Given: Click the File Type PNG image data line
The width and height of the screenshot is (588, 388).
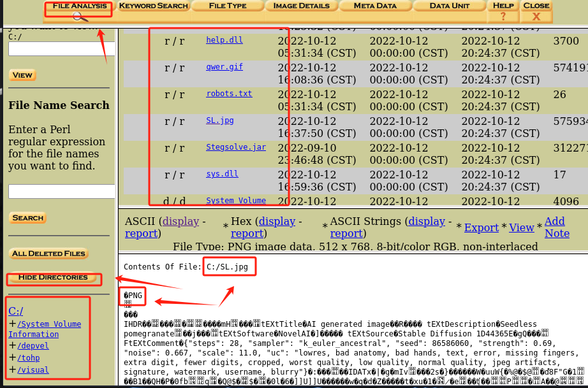Looking at the screenshot, I should pos(355,247).
